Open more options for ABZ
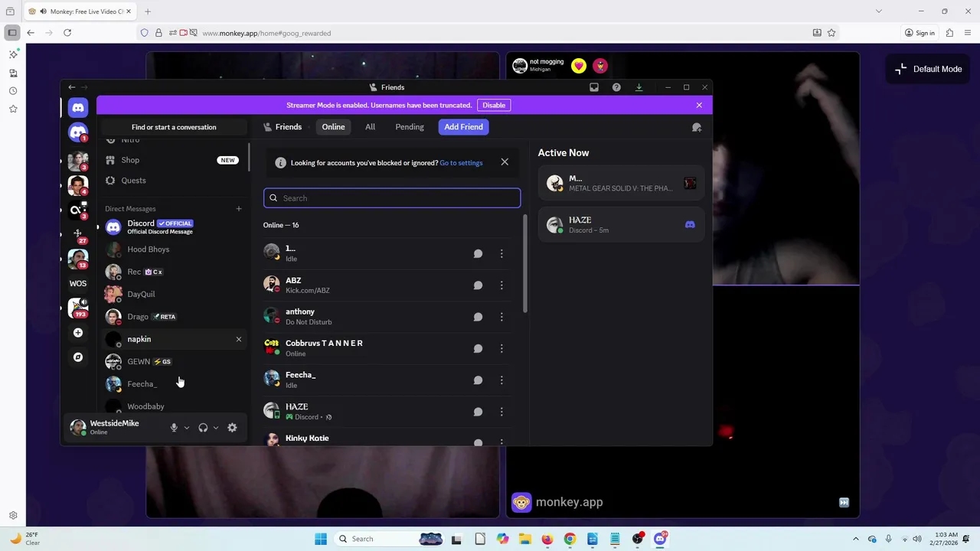The height and width of the screenshot is (551, 980). [x=501, y=285]
